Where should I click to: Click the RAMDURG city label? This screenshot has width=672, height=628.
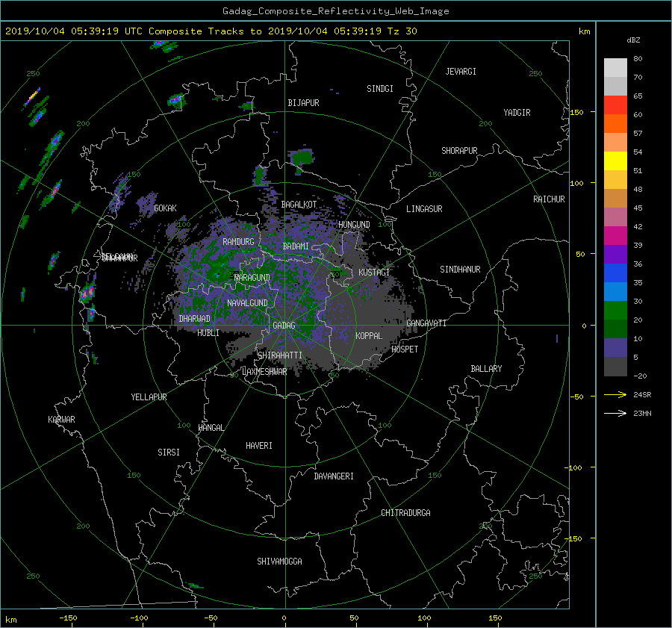pos(238,242)
